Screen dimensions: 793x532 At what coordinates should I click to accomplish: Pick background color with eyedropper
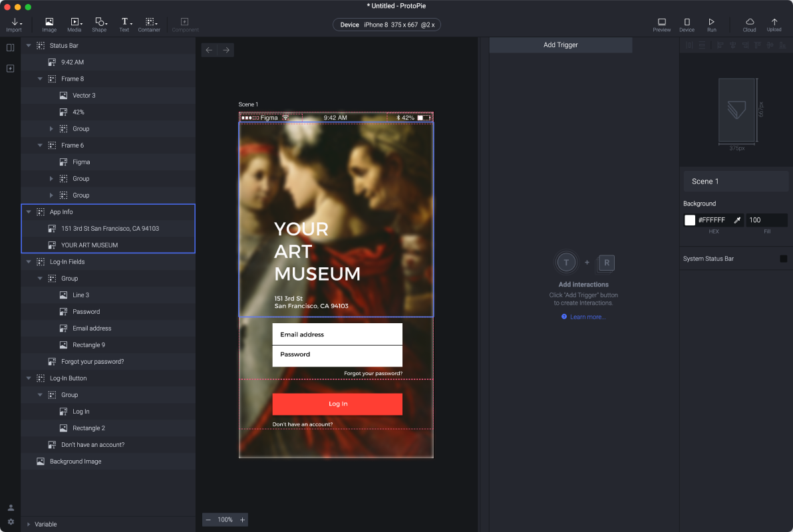[737, 220]
